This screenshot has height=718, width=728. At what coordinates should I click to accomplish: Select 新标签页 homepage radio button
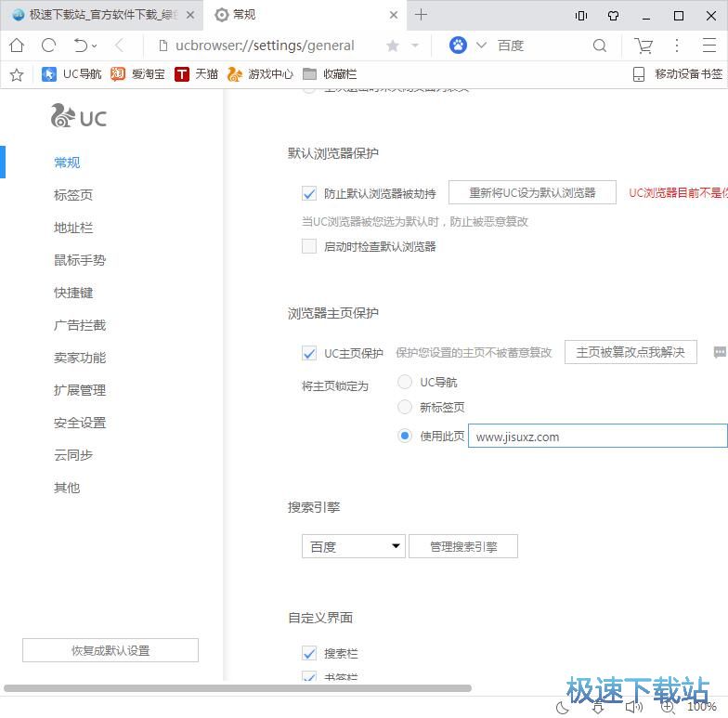click(405, 407)
